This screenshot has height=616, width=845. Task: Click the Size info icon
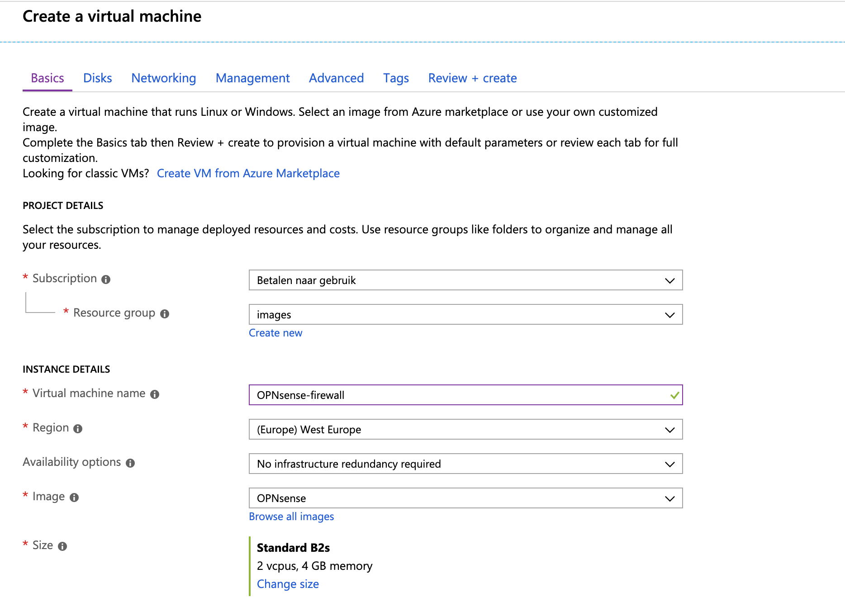click(x=62, y=546)
